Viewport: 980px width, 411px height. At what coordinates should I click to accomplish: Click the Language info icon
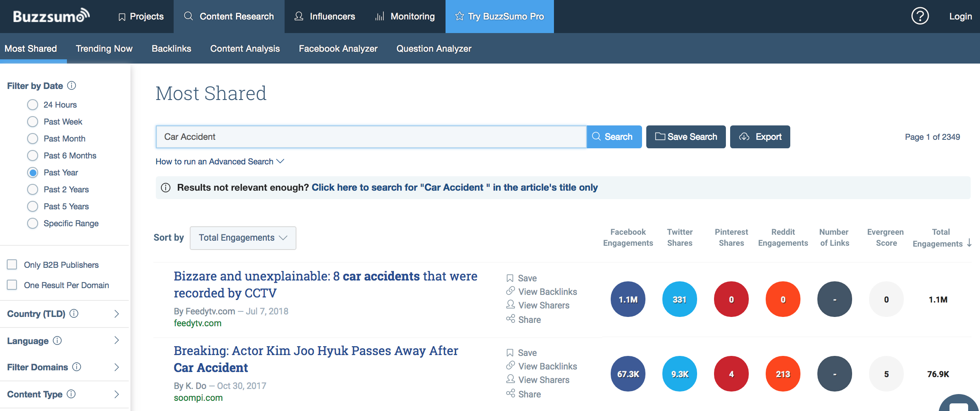tap(57, 341)
